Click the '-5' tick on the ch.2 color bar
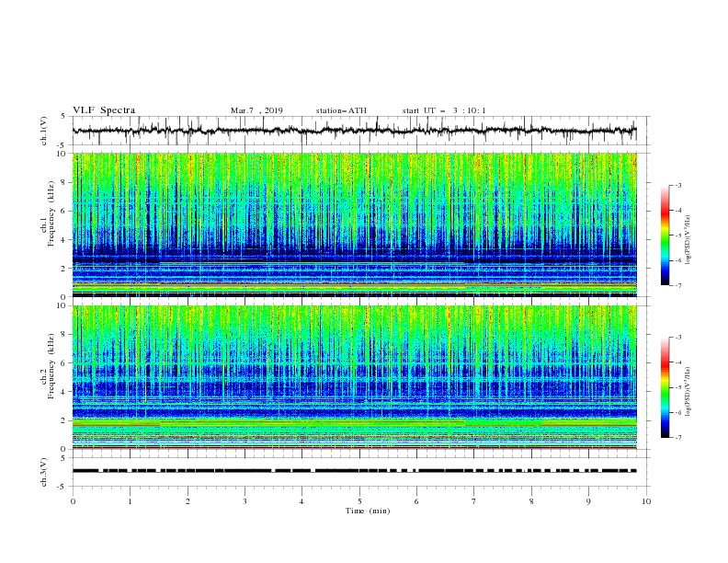 pos(678,387)
